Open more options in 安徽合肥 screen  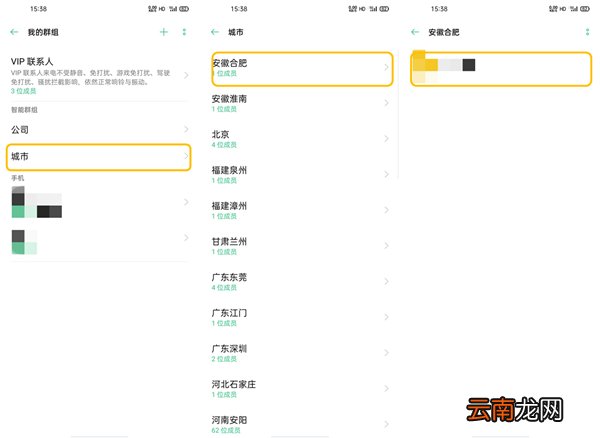(x=587, y=32)
